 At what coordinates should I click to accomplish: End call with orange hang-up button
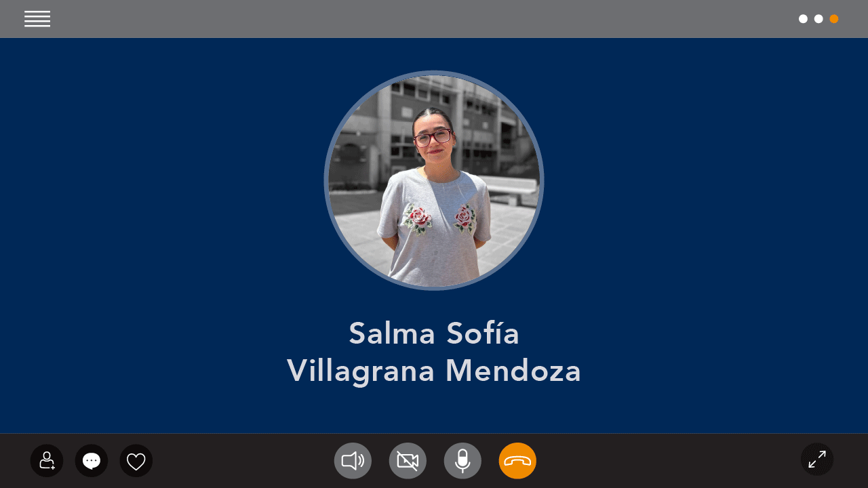517,461
